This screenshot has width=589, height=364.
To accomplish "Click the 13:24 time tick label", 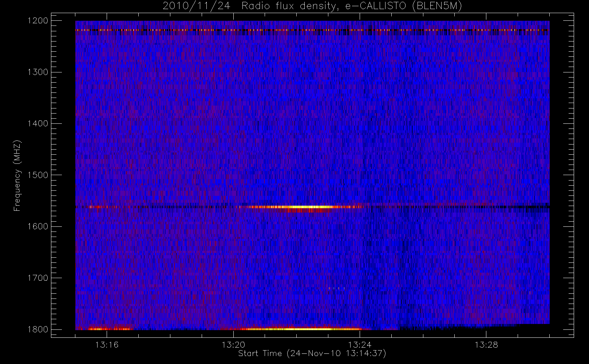I will pos(360,345).
